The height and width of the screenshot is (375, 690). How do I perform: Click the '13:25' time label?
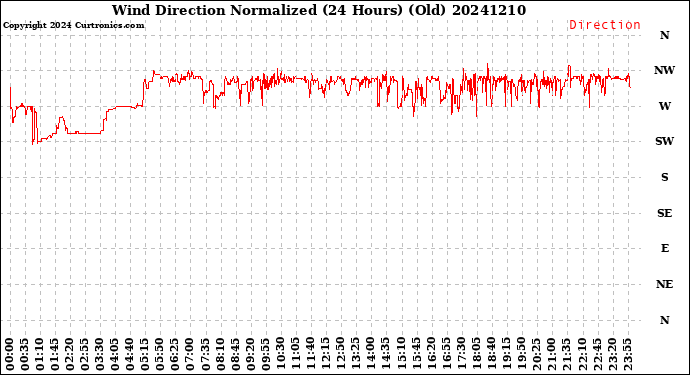(356, 354)
